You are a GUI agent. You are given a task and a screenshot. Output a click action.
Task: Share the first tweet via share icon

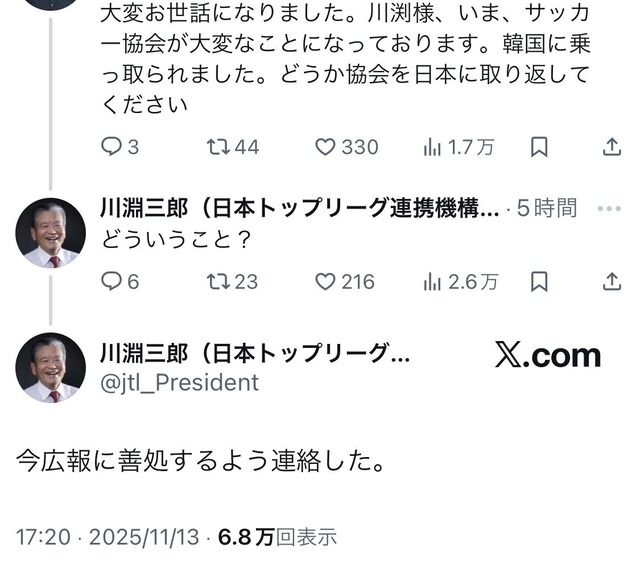pos(612,147)
